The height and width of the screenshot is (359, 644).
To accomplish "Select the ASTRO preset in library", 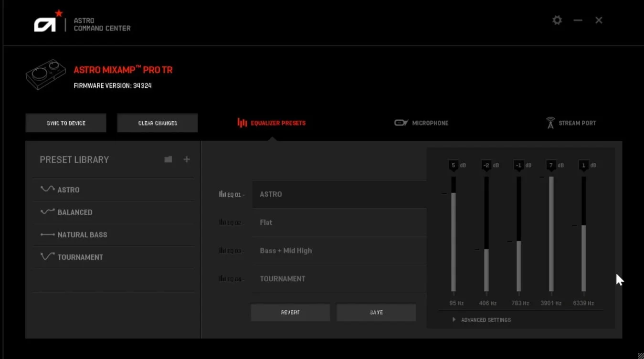I will pyautogui.click(x=113, y=190).
